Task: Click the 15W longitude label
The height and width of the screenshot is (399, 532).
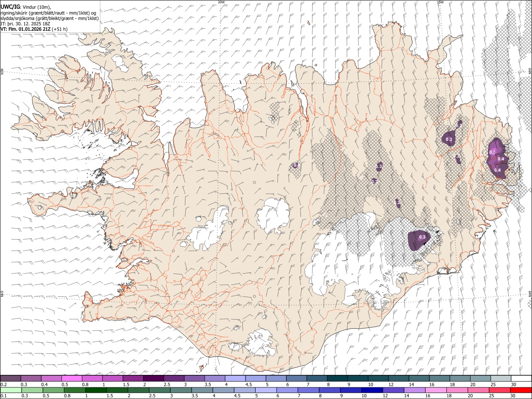Action: pos(440,2)
